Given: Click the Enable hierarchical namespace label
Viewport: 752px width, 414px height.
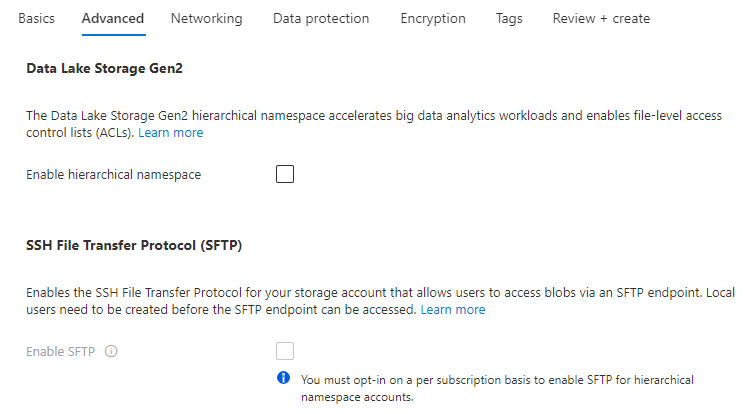Looking at the screenshot, I should tap(113, 175).
